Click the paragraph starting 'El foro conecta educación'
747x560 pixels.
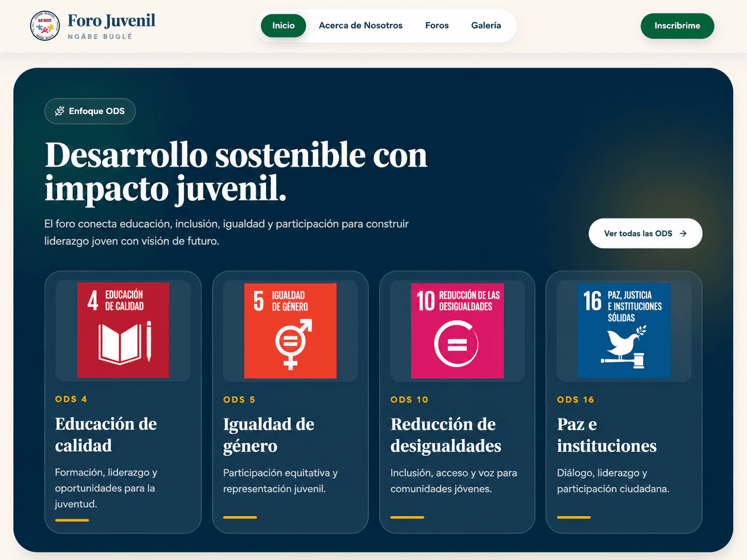226,233
